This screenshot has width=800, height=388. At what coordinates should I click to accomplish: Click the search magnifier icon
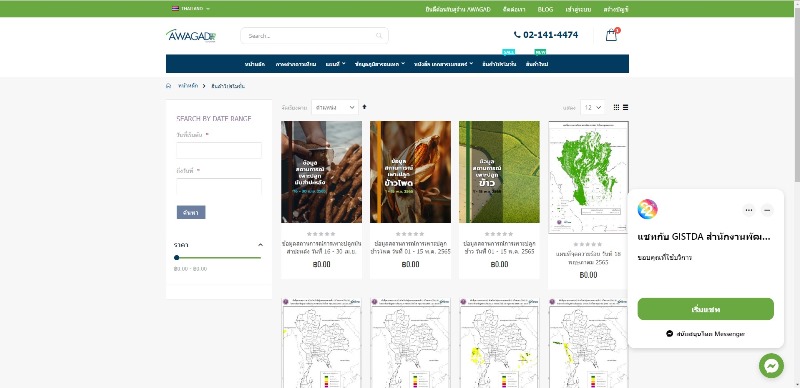pos(379,36)
